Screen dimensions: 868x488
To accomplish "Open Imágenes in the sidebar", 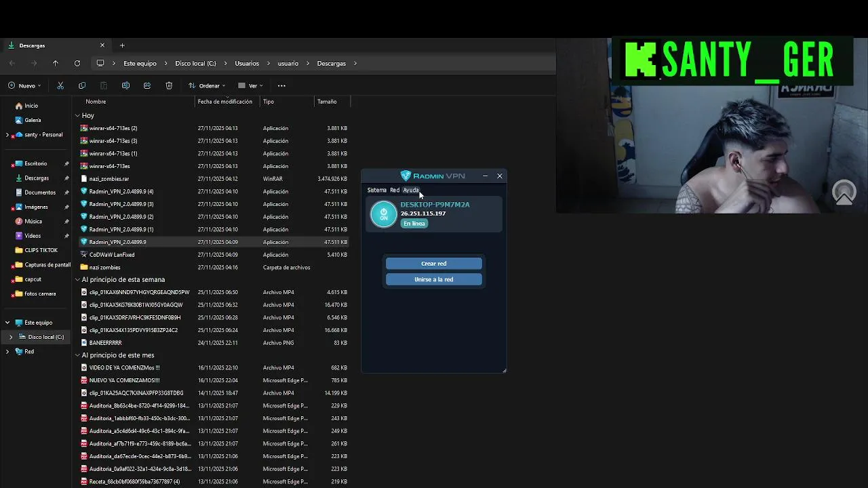I will click(36, 207).
